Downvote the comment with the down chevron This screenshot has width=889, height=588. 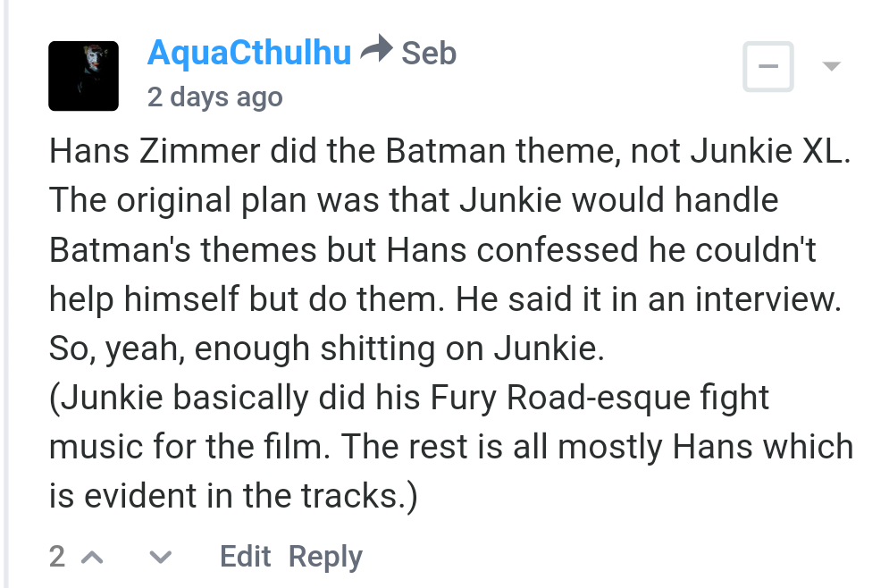[x=161, y=558]
